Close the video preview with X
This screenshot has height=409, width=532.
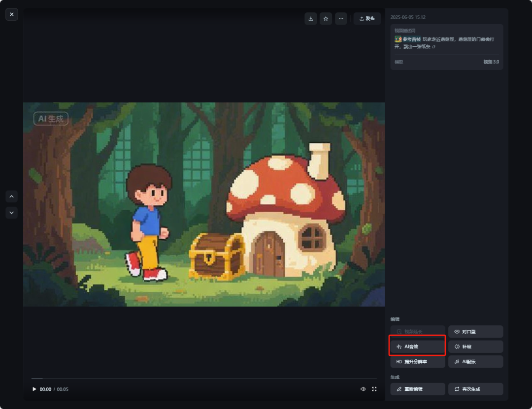point(12,14)
